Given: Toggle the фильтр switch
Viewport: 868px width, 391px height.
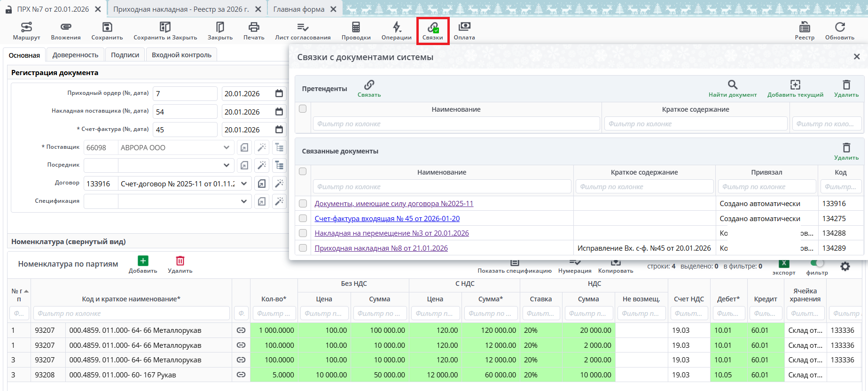Looking at the screenshot, I should pos(817,263).
